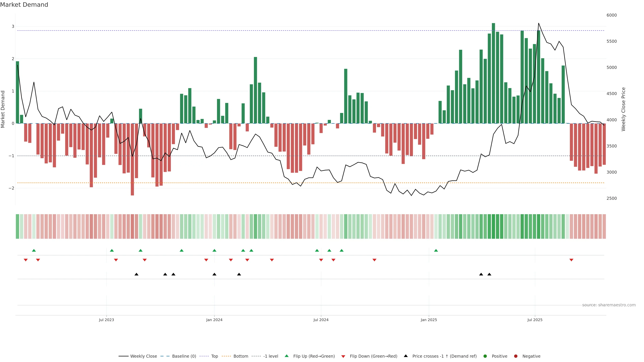Click the green flip-up marker just after Jan 2025
This screenshot has height=362, width=644.
pyautogui.click(x=436, y=250)
